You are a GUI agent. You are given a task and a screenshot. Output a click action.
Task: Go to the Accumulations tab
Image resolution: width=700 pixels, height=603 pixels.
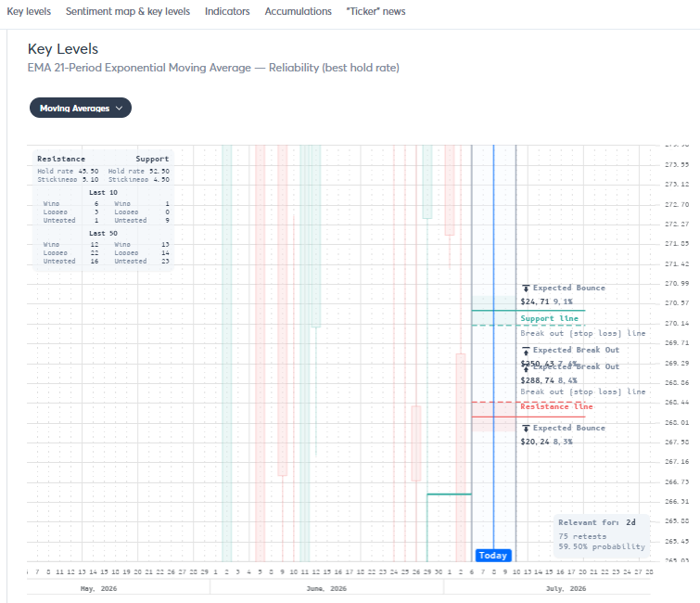(x=299, y=12)
